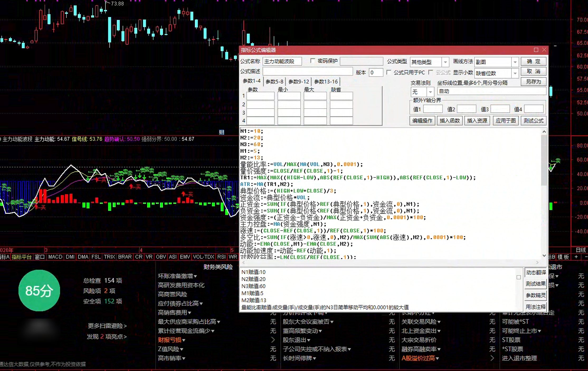Expand 最大供应商采购占比高 item
The image size is (588, 371).
pos(219,322)
